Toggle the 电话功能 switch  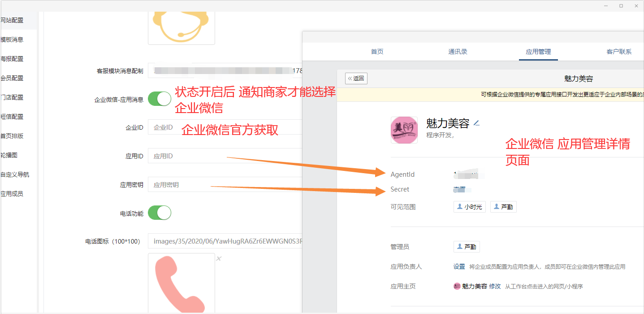pyautogui.click(x=160, y=213)
